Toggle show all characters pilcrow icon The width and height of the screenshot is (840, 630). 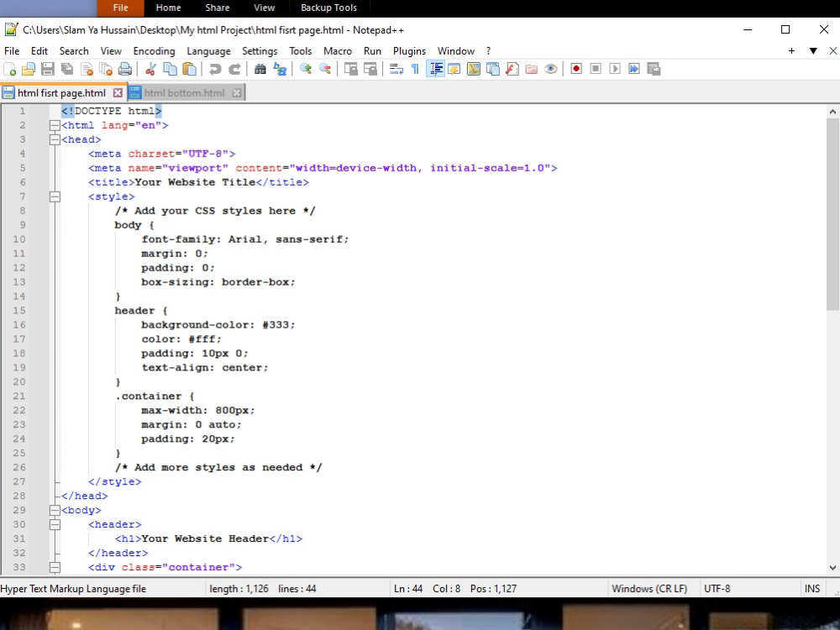tap(415, 69)
